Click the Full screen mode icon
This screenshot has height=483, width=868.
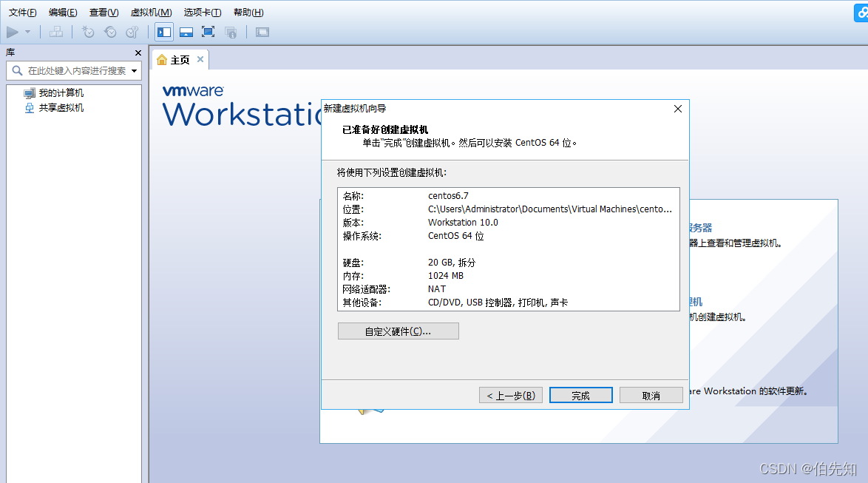(208, 32)
